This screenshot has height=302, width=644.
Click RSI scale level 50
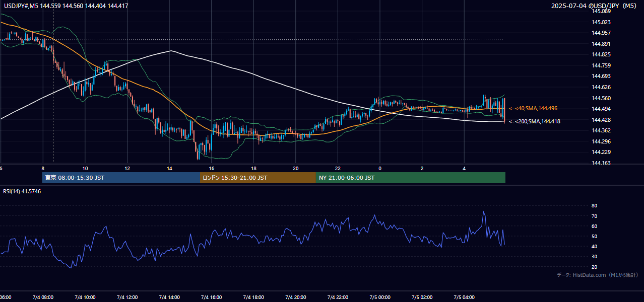(595, 236)
